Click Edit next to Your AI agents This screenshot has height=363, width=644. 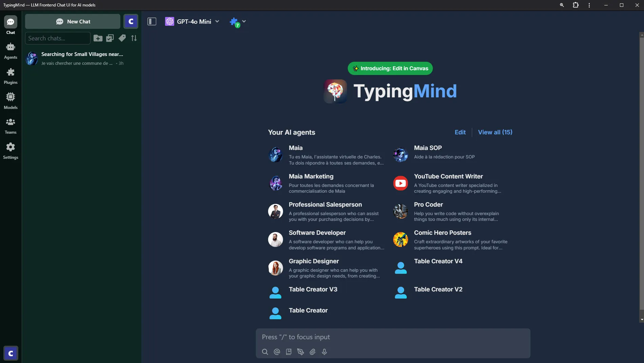coord(460,132)
